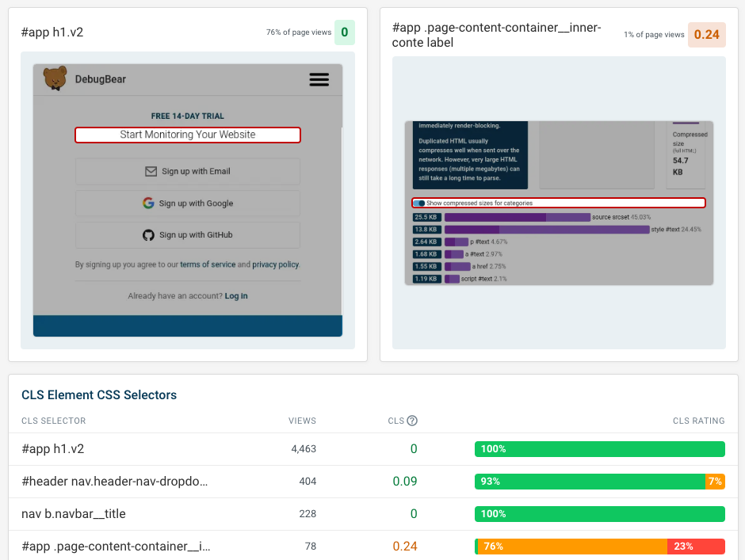Viewport: 745px width, 560px height.
Task: Click the Start Monitoring Your Website heading
Action: 188,135
